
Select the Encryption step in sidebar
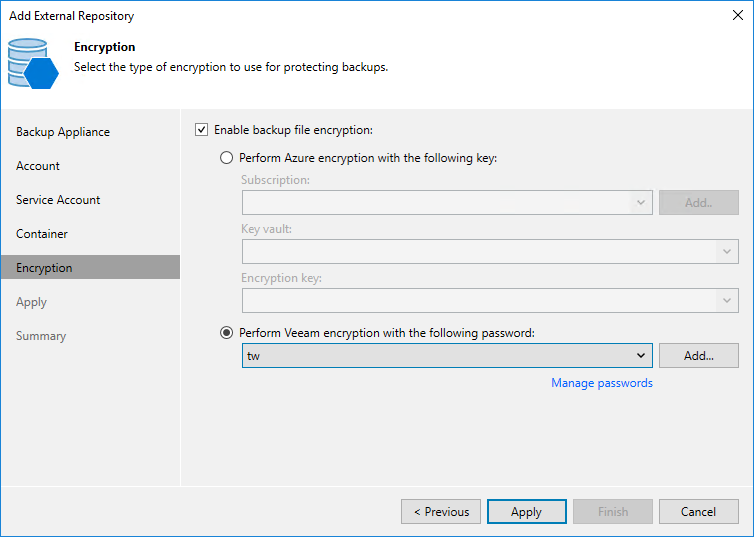coord(44,268)
